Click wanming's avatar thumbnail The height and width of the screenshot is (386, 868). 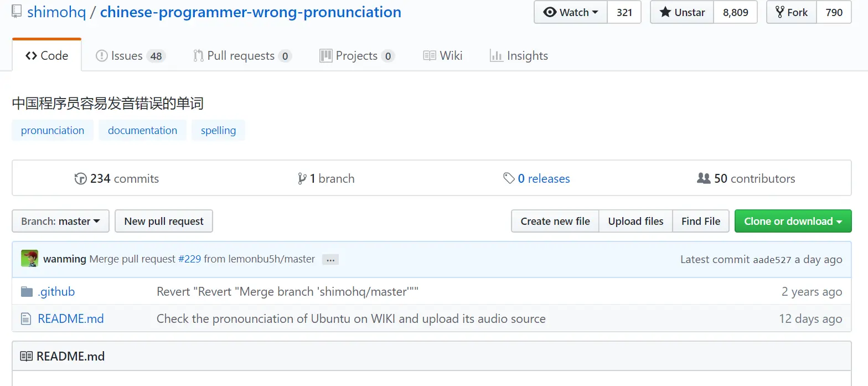point(29,259)
